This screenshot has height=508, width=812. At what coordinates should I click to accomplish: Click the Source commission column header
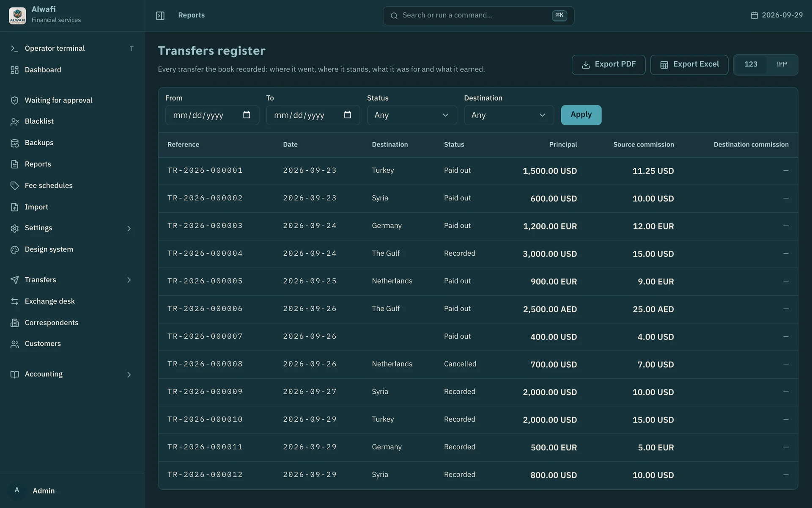click(644, 145)
